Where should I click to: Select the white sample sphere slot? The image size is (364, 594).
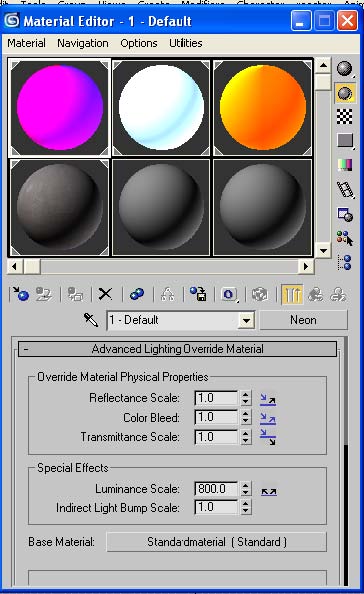coord(161,108)
